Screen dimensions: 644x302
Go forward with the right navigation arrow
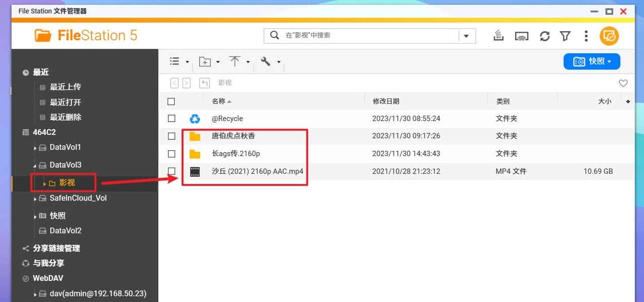[x=186, y=83]
